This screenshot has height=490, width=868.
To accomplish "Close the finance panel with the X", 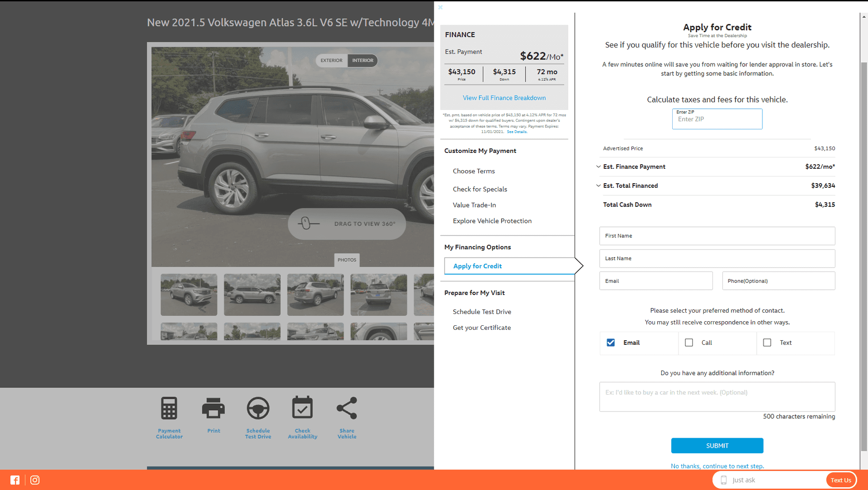I will [x=440, y=7].
